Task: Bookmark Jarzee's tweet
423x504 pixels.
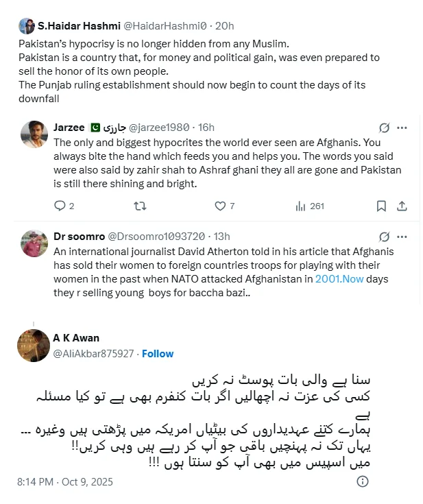Action: click(381, 206)
